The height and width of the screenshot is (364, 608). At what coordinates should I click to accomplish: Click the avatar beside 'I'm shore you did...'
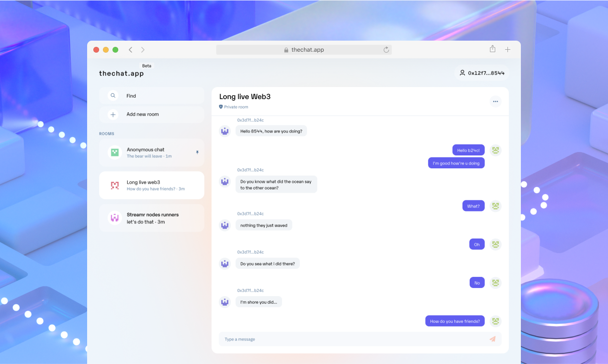(225, 302)
